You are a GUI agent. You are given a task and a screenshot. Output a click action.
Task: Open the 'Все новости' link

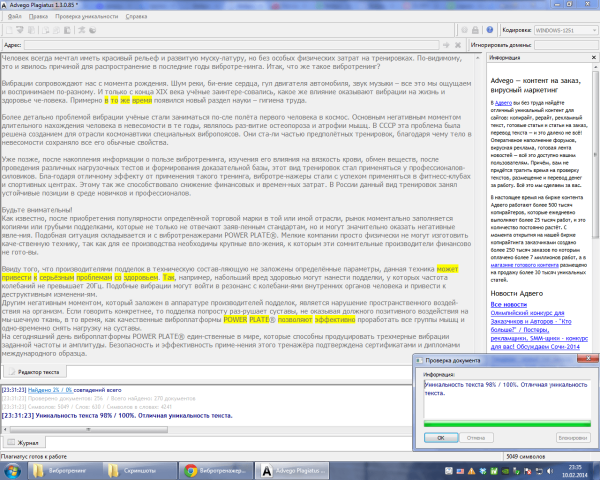coord(509,304)
